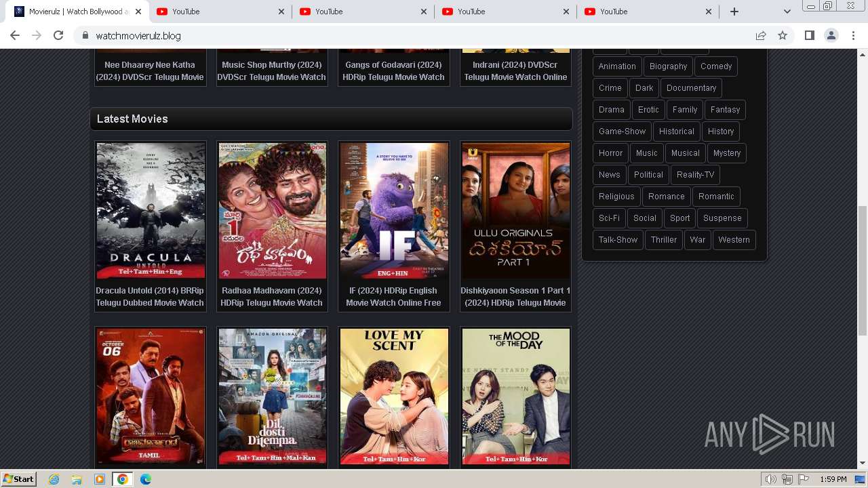Choose the Suspense genre tag
This screenshot has height=488, width=868.
(722, 218)
